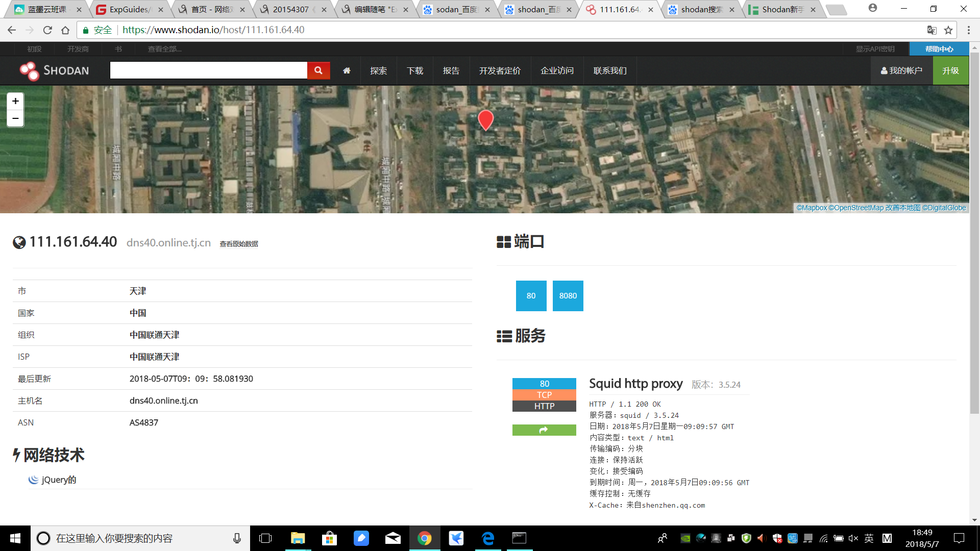This screenshot has height=551, width=980.
Task: Click the Shodan logo
Action: [54, 70]
